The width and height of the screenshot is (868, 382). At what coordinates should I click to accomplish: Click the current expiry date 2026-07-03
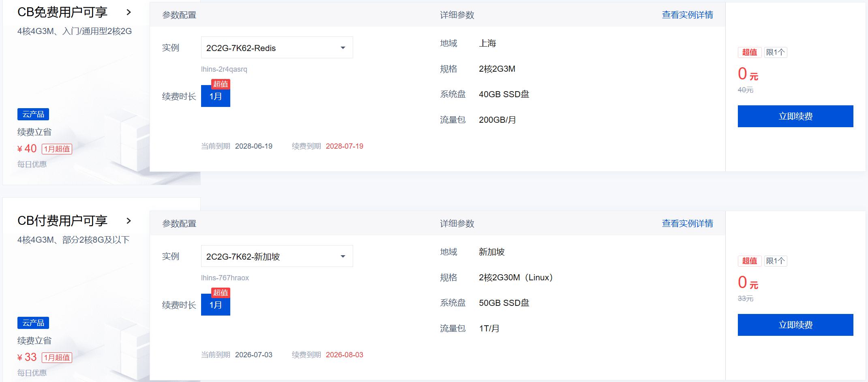254,355
